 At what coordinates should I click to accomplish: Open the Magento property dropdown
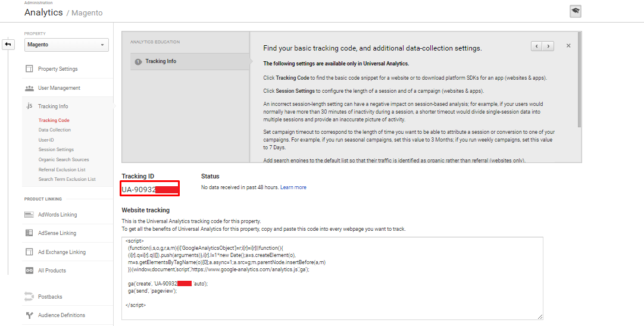click(x=67, y=45)
